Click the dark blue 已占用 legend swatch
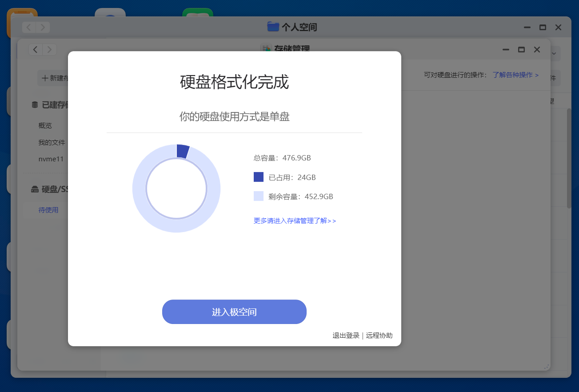 (x=259, y=177)
